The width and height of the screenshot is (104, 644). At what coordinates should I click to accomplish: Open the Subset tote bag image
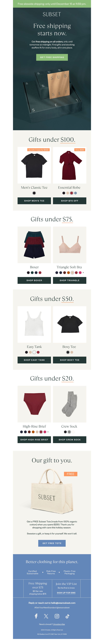pos(52,492)
